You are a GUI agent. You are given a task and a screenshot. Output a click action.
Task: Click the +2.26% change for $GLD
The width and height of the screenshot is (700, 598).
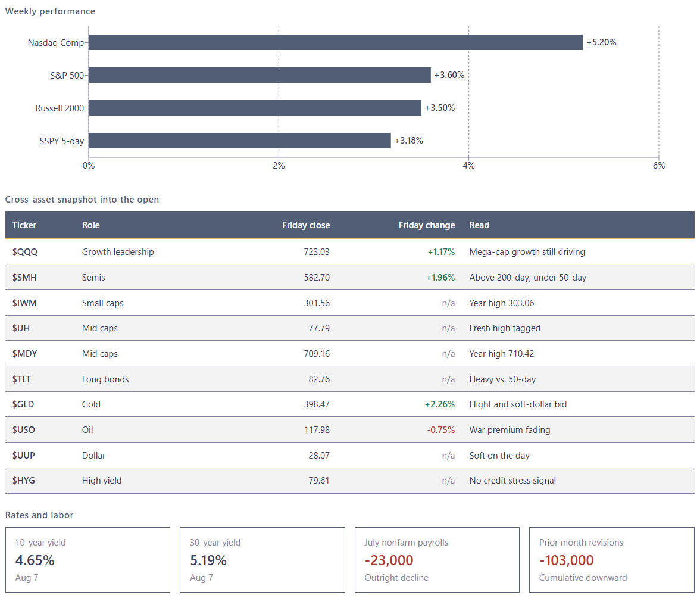440,404
